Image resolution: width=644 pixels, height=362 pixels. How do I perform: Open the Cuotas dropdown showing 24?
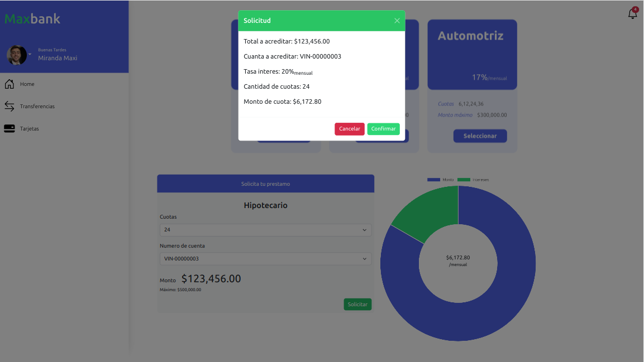point(265,230)
